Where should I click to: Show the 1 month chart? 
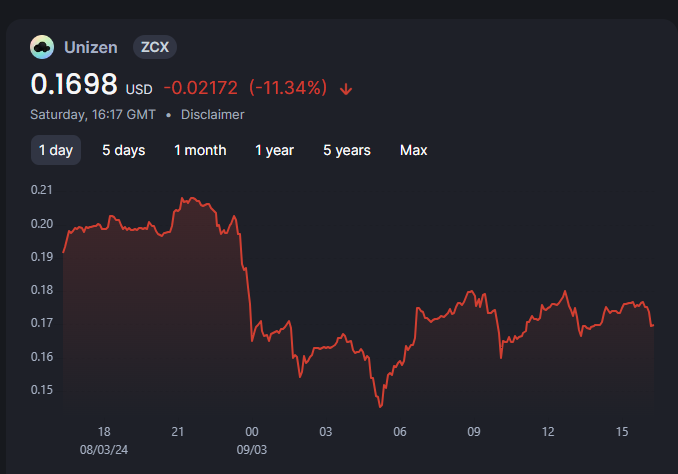tap(200, 150)
